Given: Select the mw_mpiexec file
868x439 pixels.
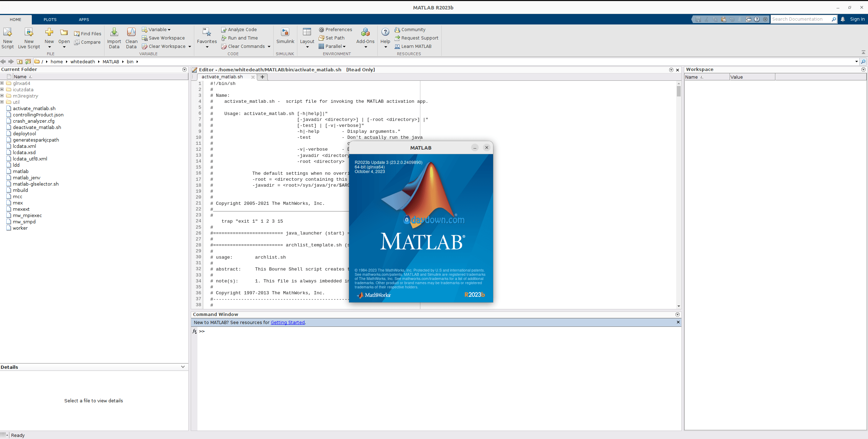Looking at the screenshot, I should click(x=27, y=215).
